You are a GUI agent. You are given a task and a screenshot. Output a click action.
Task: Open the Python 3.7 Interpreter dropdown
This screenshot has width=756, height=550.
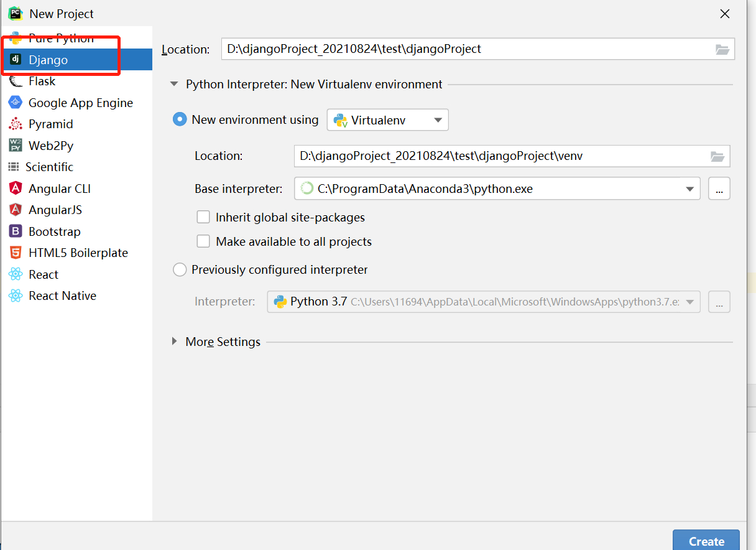(484, 302)
